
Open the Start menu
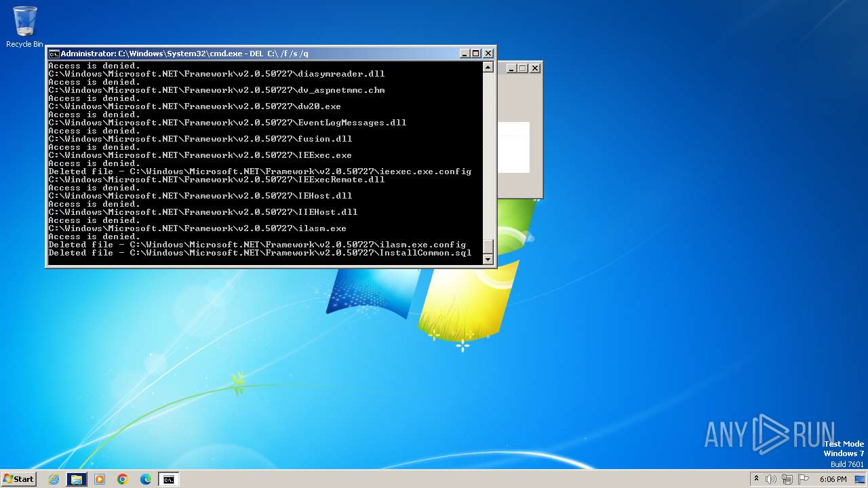18,479
